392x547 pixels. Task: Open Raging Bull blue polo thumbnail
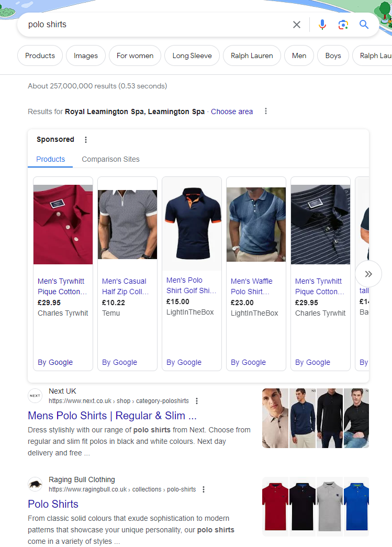coord(356,507)
